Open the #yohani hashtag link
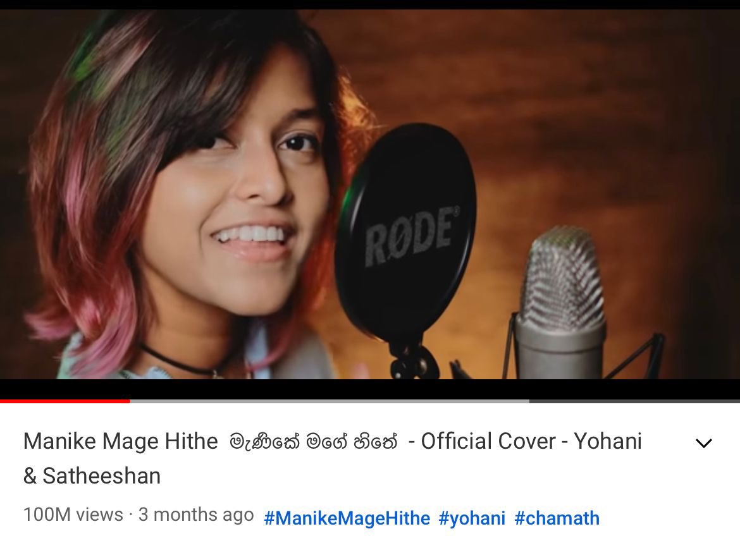Viewport: 740px width, 560px height. tap(472, 518)
